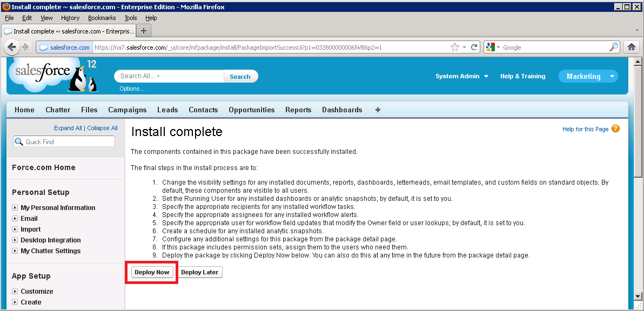
Task: Open the System Admin user menu
Action: point(461,77)
